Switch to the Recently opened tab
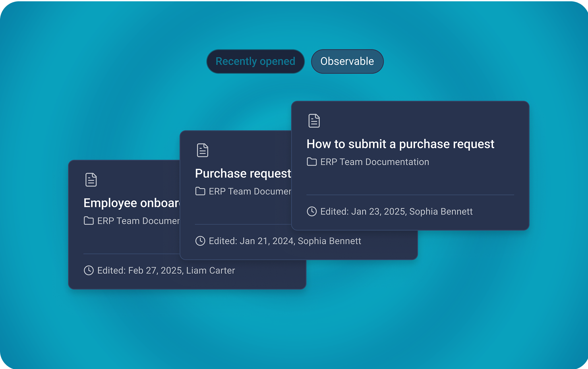The image size is (588, 369). click(x=255, y=62)
